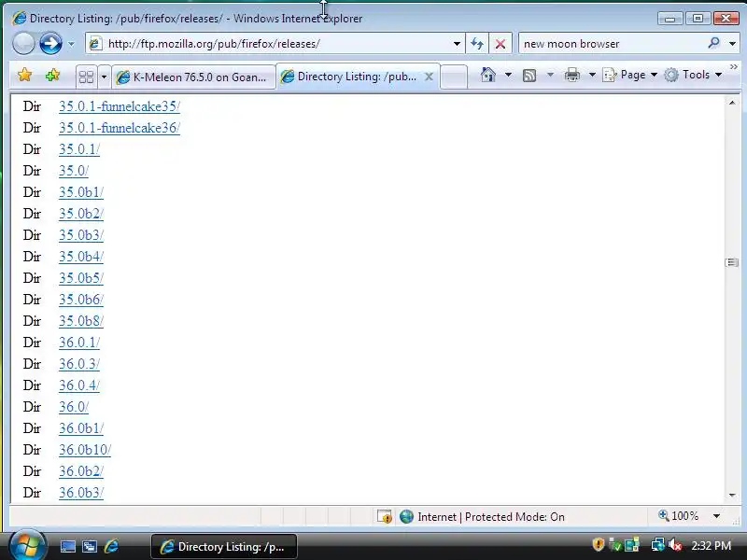Click the Windows Security shield tray icon
This screenshot has height=560, width=747.
(x=599, y=545)
